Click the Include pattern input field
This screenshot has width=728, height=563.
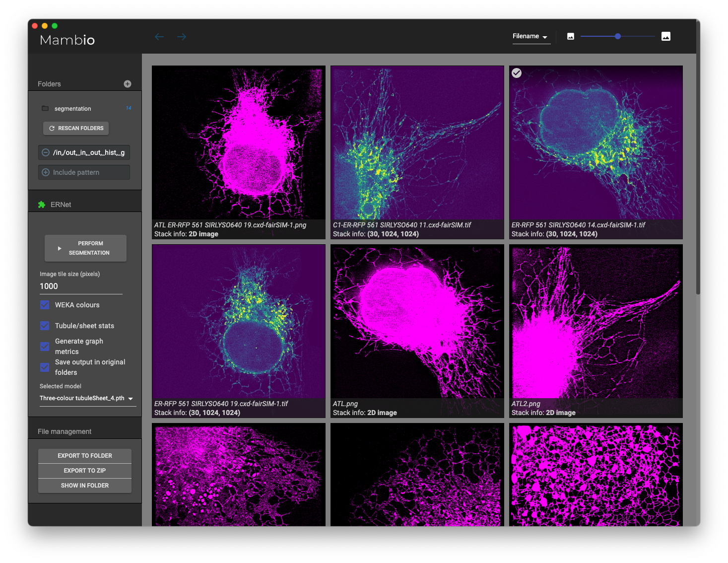click(84, 172)
